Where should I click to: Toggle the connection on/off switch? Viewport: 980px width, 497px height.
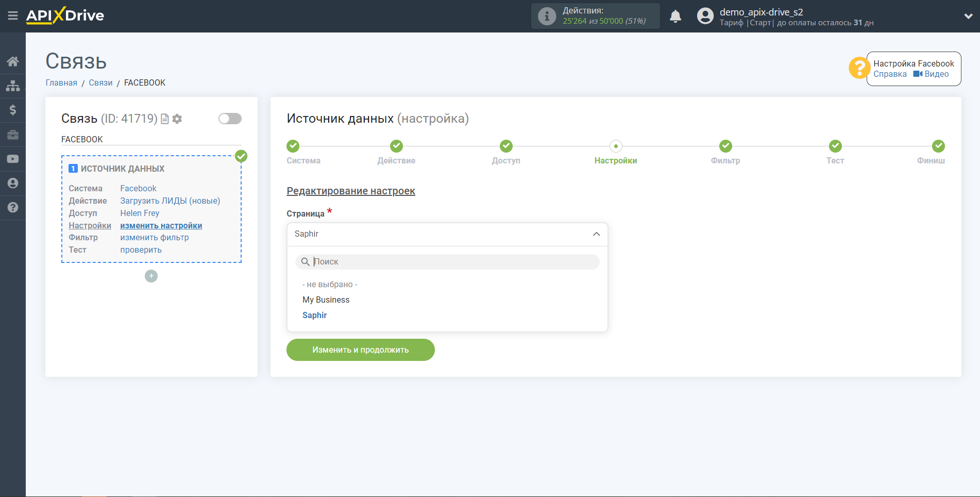pos(230,119)
